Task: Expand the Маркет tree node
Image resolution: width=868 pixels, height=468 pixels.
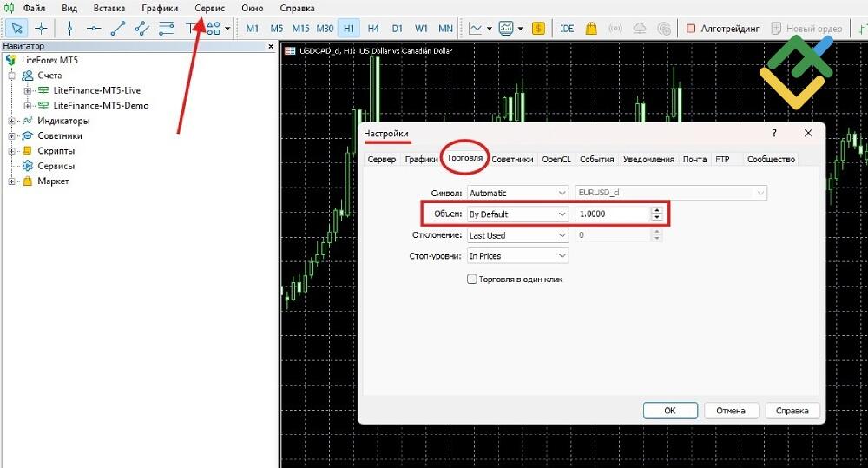Action: [x=11, y=181]
